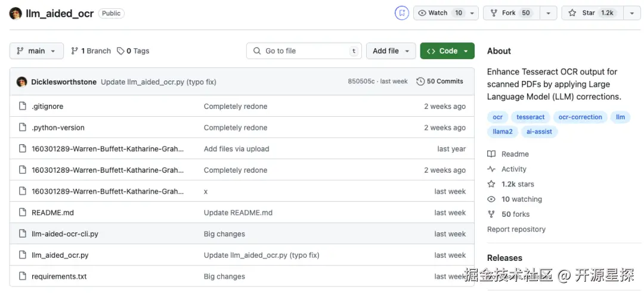Click the file icon beside requirements.txt
The height and width of the screenshot is (293, 644).
pos(22,276)
